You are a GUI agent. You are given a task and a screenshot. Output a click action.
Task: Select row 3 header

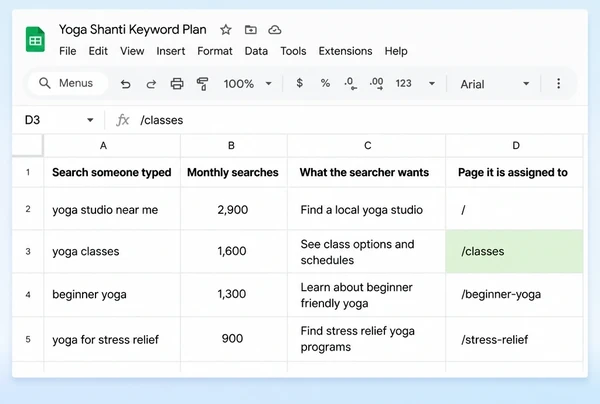(x=28, y=251)
